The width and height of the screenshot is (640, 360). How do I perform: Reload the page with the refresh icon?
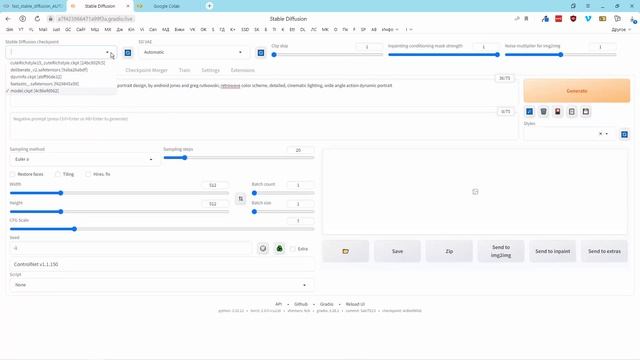(x=37, y=19)
